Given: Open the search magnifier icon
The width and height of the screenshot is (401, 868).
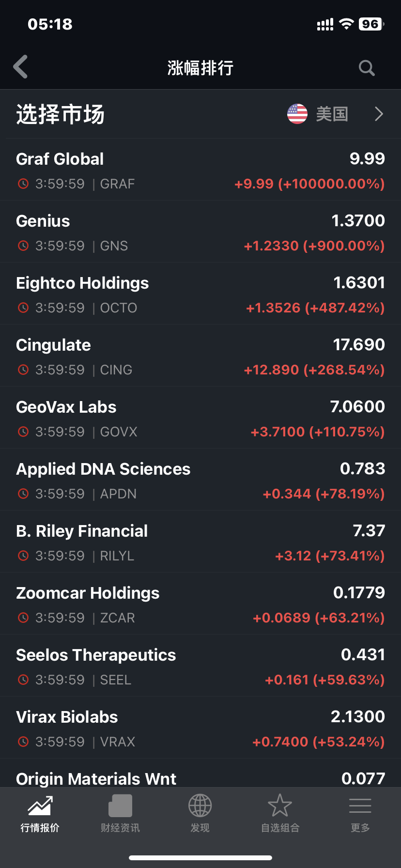Looking at the screenshot, I should click(x=367, y=68).
